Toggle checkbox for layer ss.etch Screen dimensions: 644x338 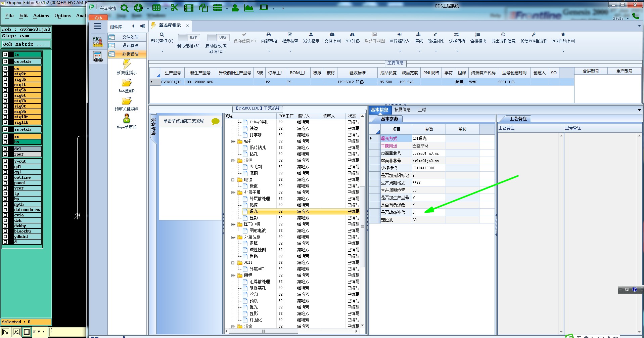[x=6, y=129]
